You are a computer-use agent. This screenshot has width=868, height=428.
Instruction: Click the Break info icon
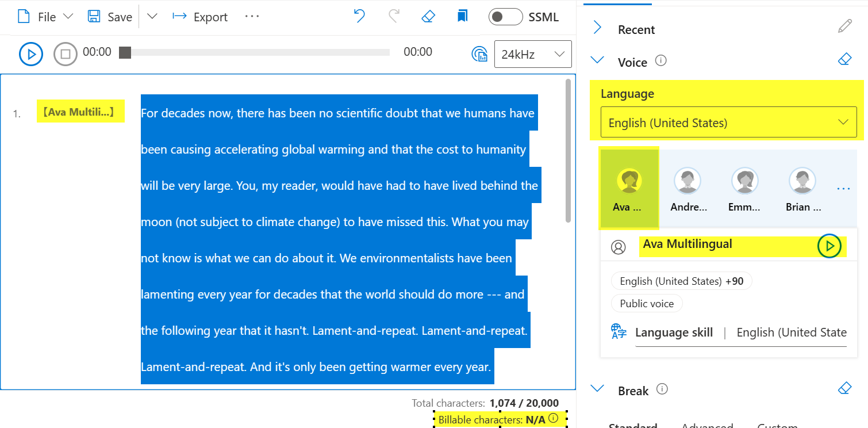click(662, 389)
